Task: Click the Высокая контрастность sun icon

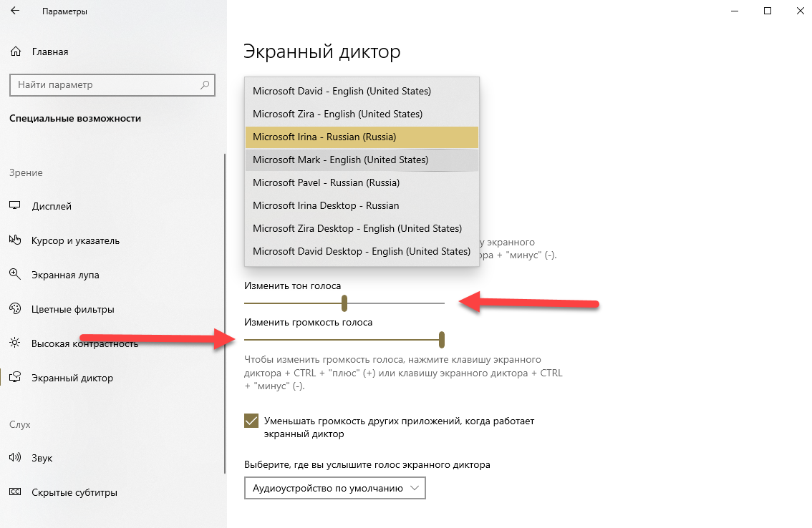Action: pyautogui.click(x=15, y=343)
